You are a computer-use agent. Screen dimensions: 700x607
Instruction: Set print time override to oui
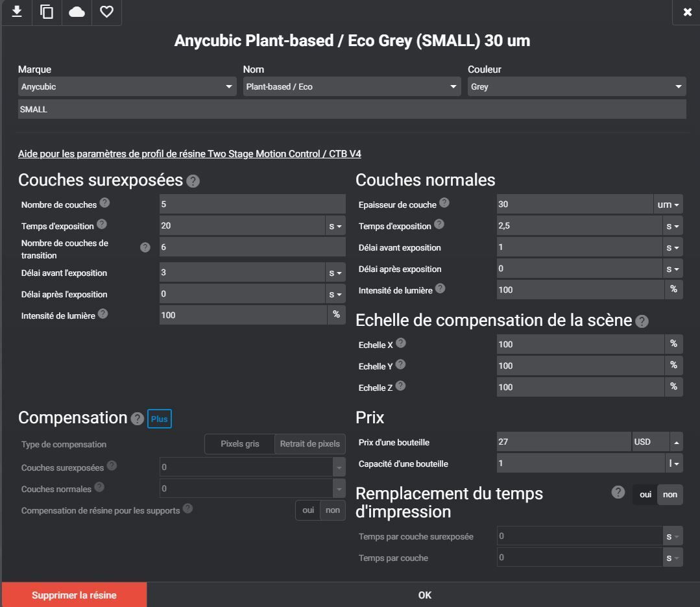(645, 495)
